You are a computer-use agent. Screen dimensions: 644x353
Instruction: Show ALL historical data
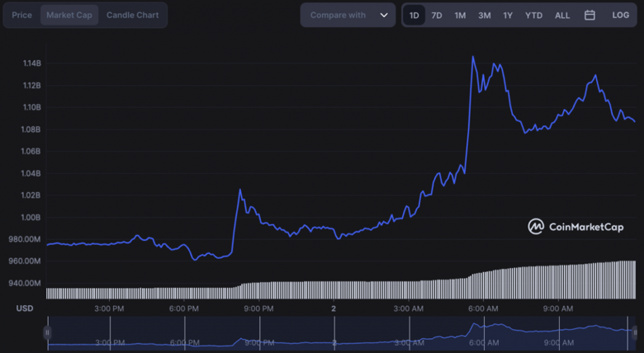(562, 15)
